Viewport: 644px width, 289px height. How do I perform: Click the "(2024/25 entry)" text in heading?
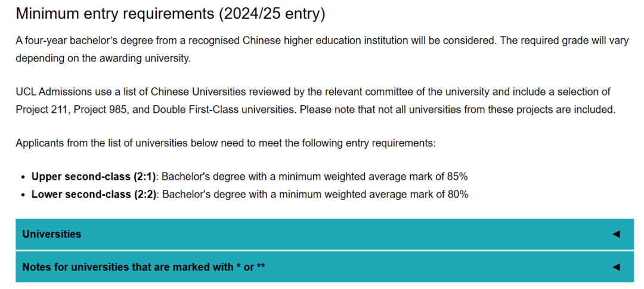271,14
